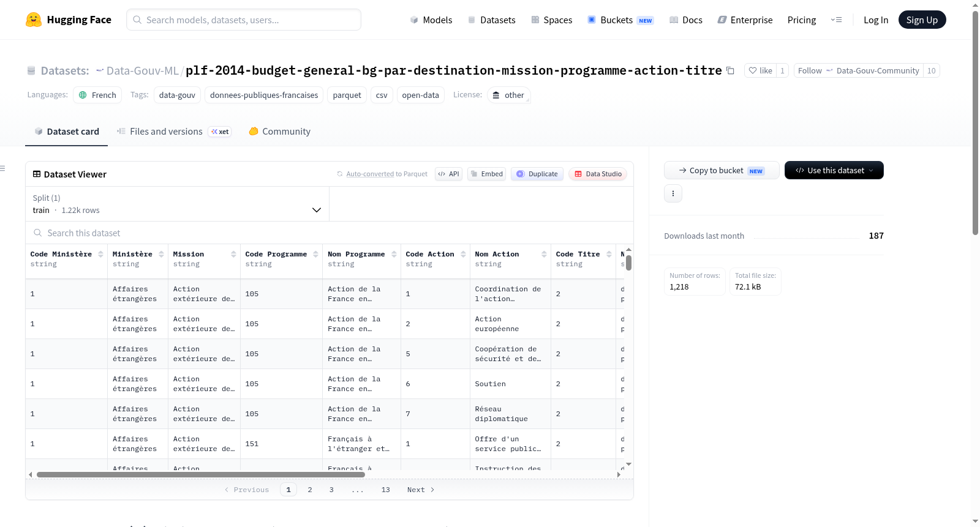Click the heart like button
980x527 pixels.
click(760, 70)
